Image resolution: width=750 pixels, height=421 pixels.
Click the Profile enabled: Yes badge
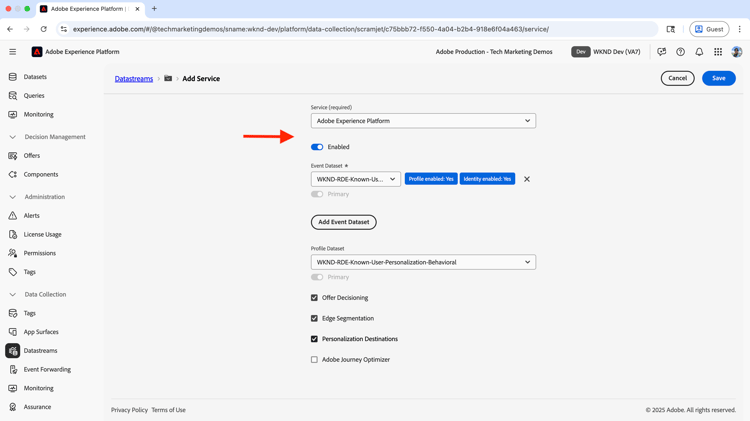[431, 179]
